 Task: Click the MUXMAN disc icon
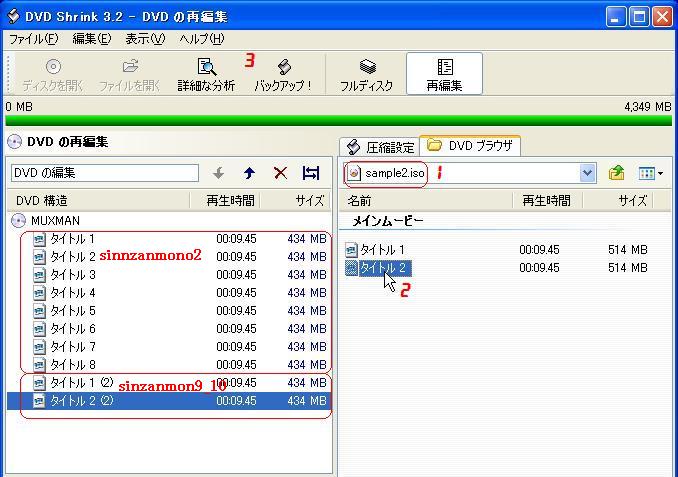tap(18, 221)
